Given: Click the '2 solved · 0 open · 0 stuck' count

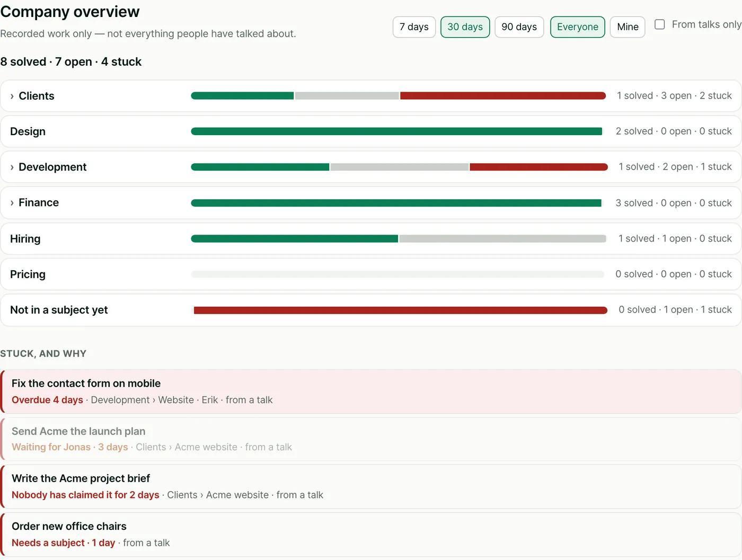Looking at the screenshot, I should (674, 131).
